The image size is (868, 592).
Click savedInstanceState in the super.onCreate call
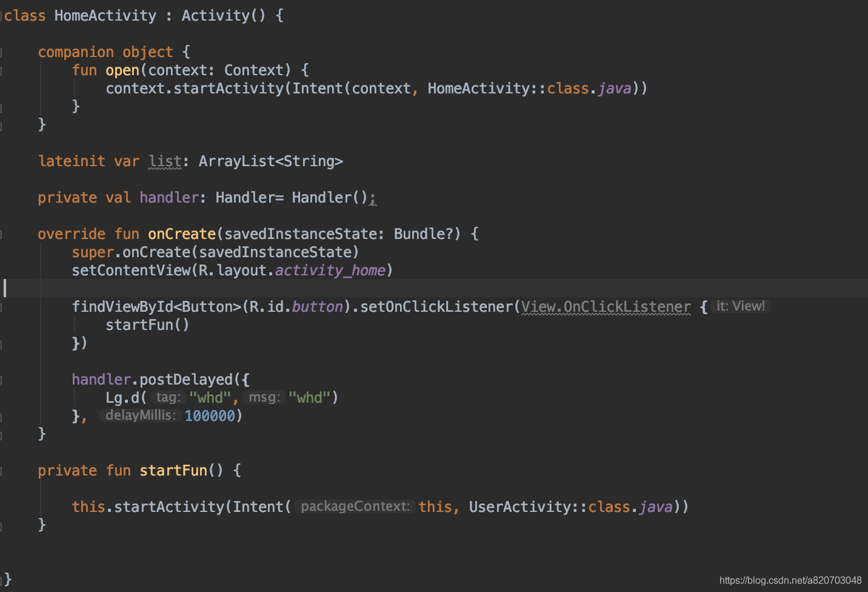point(275,252)
